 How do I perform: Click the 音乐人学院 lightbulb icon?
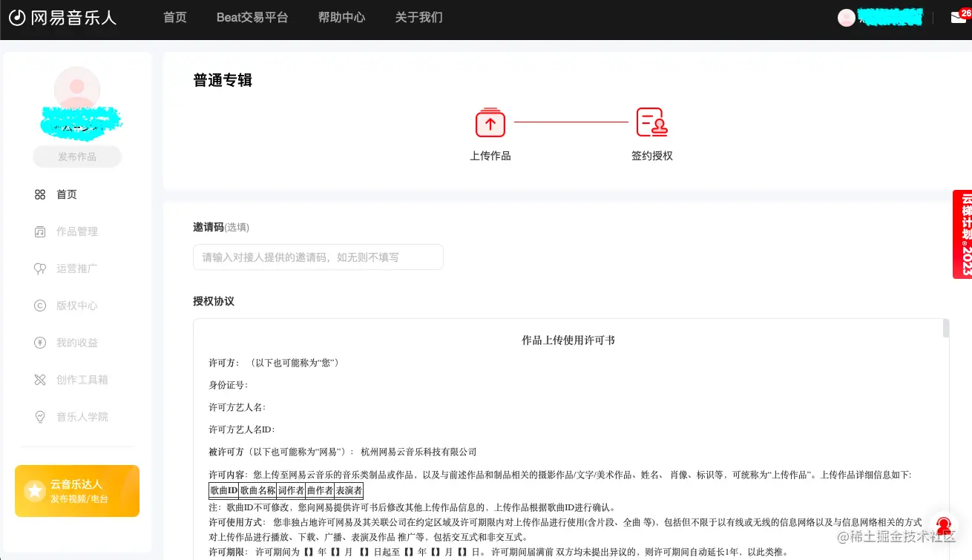click(x=40, y=417)
